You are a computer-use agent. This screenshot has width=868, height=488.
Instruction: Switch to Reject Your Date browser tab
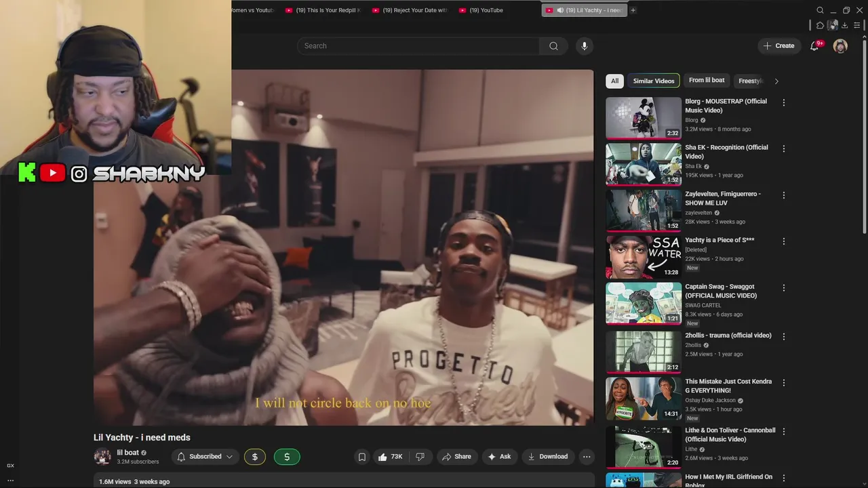410,10
